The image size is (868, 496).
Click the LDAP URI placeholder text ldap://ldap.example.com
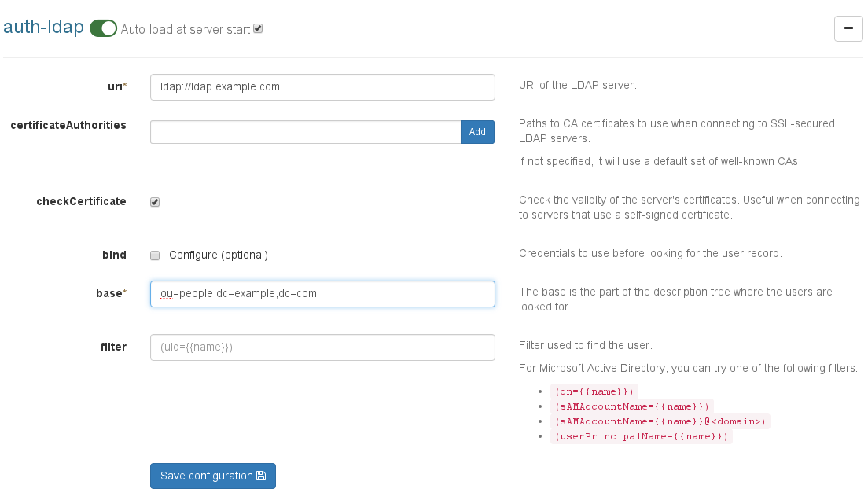click(219, 86)
